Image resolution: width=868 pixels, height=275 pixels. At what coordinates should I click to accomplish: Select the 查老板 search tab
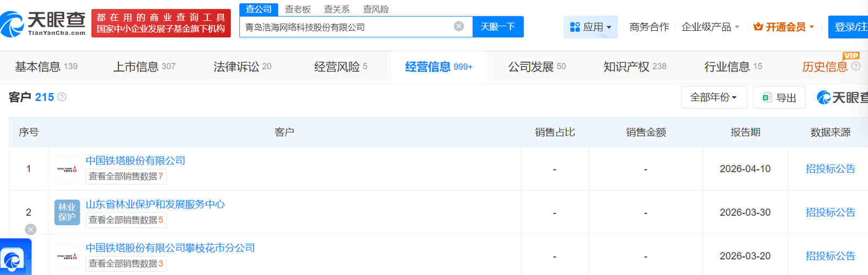click(298, 9)
